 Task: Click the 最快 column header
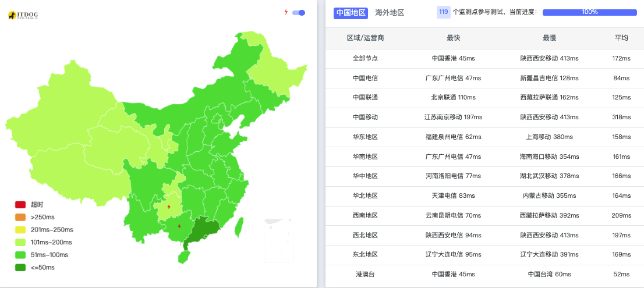(454, 38)
